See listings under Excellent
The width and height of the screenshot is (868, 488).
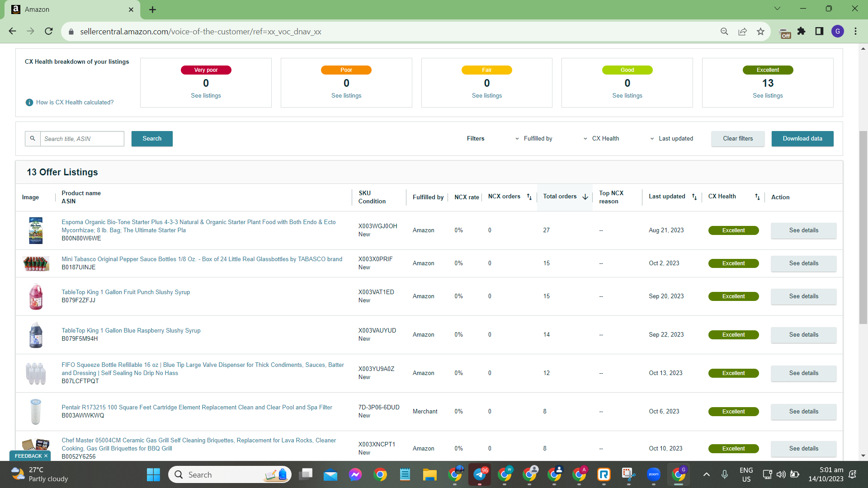(768, 96)
